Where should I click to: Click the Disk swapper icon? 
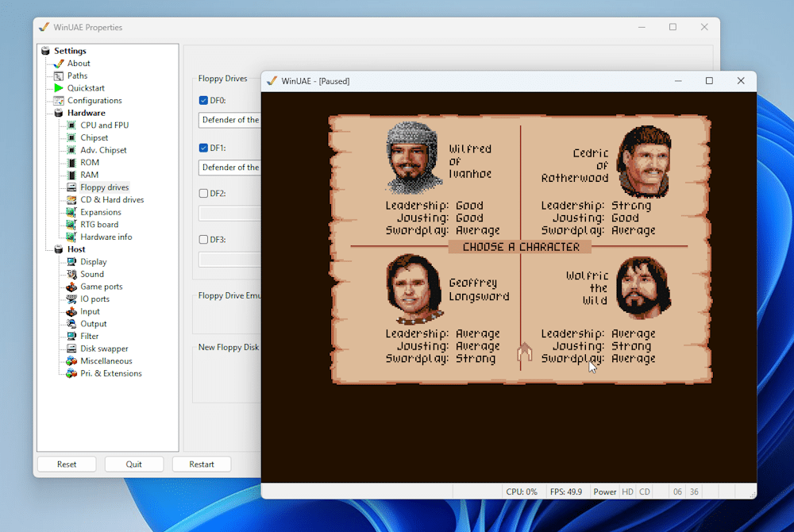[71, 349]
